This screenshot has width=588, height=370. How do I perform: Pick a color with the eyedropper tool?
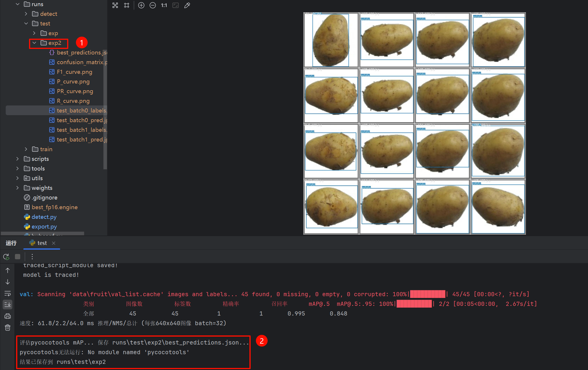187,5
